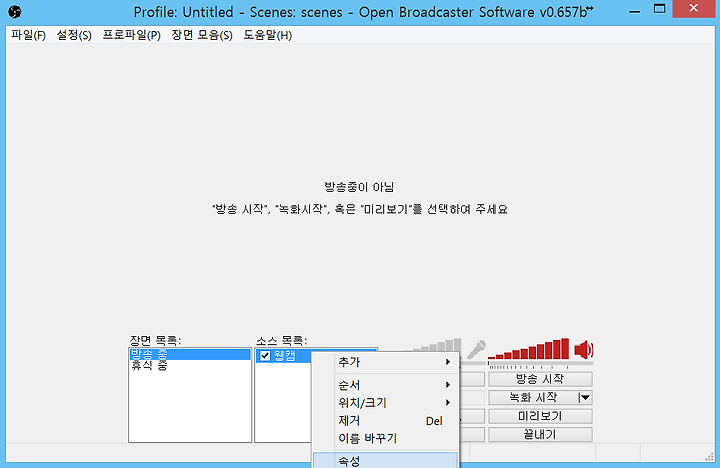This screenshot has width=720, height=468.
Task: Mute the microphone via its icon
Action: coord(476,350)
